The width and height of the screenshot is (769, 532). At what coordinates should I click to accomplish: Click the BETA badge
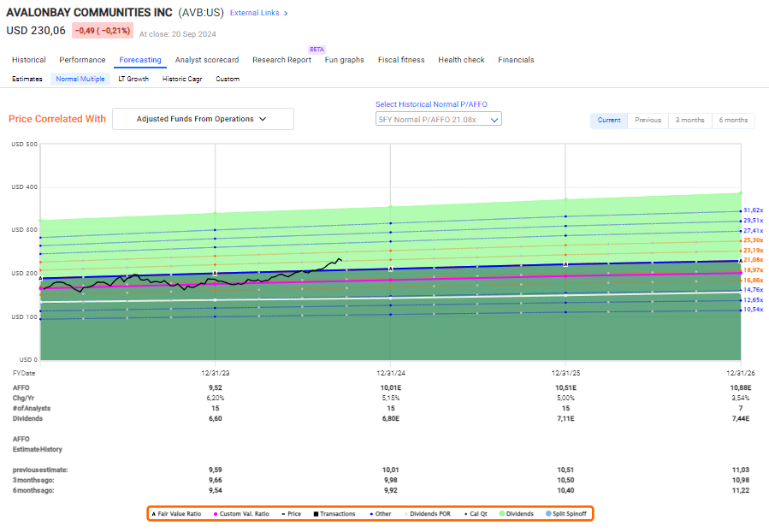316,50
